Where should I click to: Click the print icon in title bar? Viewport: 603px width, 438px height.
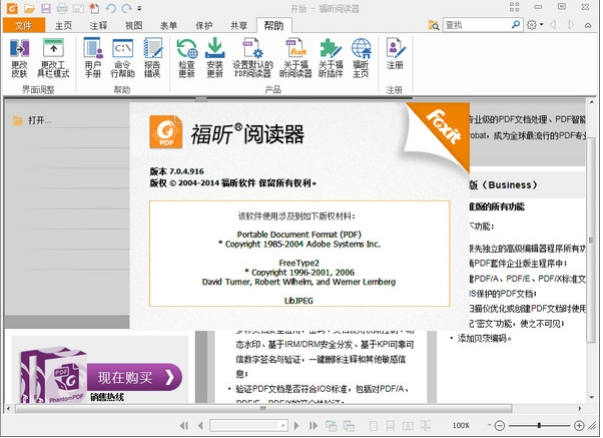(x=62, y=8)
